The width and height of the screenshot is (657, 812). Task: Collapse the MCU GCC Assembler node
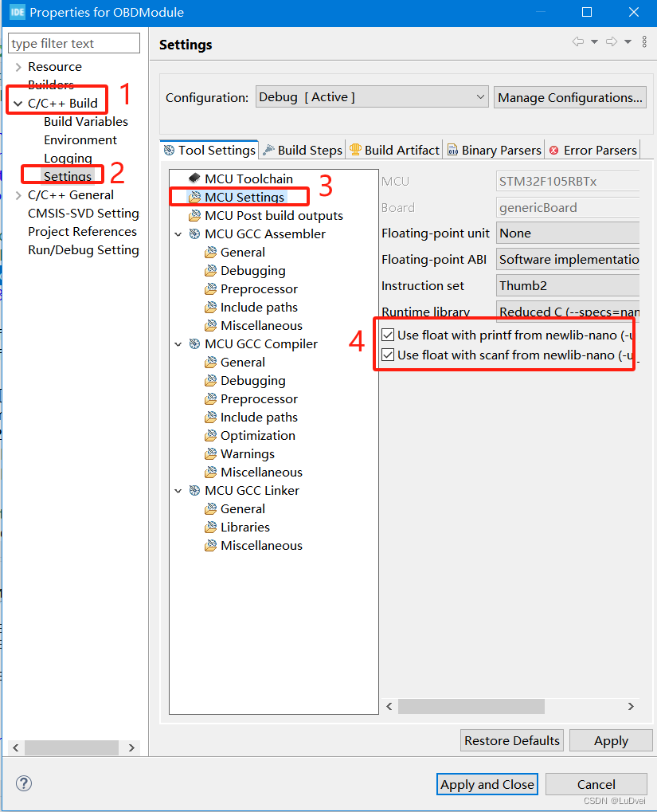[x=178, y=234]
